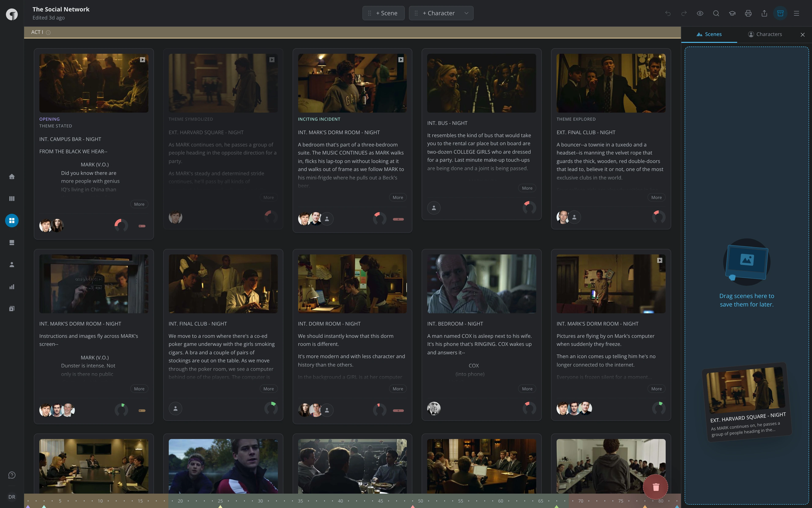Click the + Scene button
812x508 pixels.
384,13
